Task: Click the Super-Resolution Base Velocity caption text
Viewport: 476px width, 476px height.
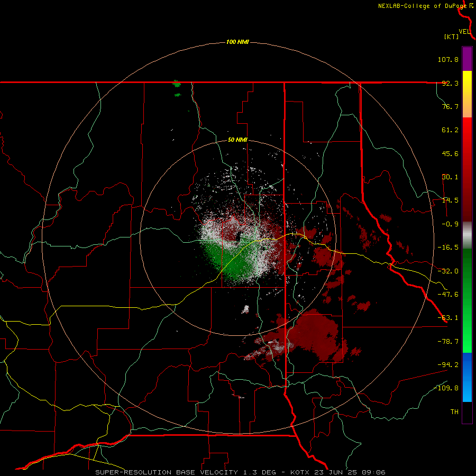Action: point(240,472)
